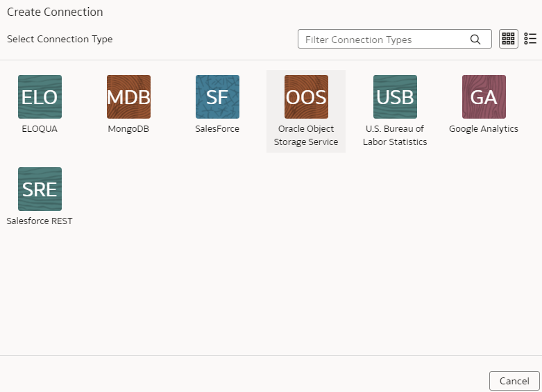Click the Google Analytics label
This screenshot has height=392, width=542.
[x=484, y=129]
